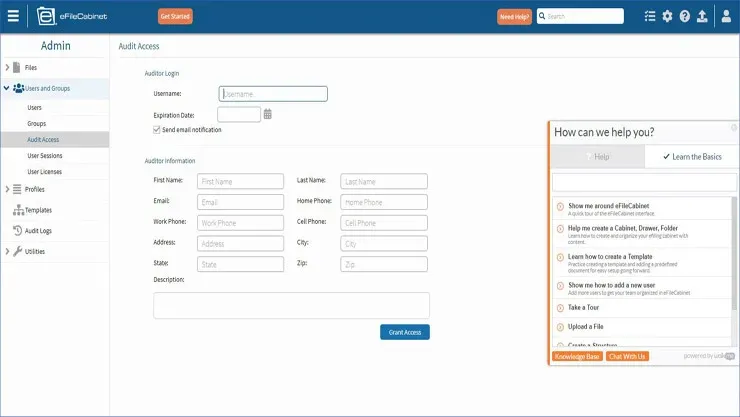Expand the Utilities tree node
The image size is (740, 417).
(7, 251)
